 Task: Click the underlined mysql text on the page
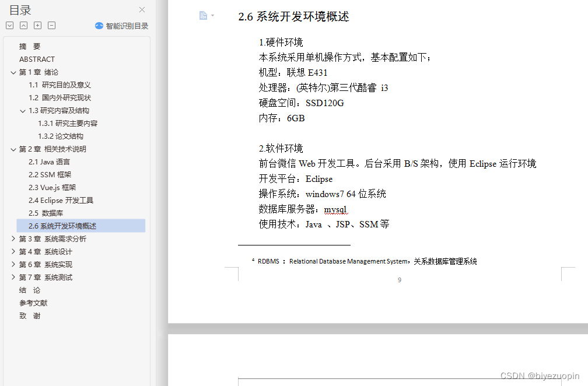click(335, 209)
